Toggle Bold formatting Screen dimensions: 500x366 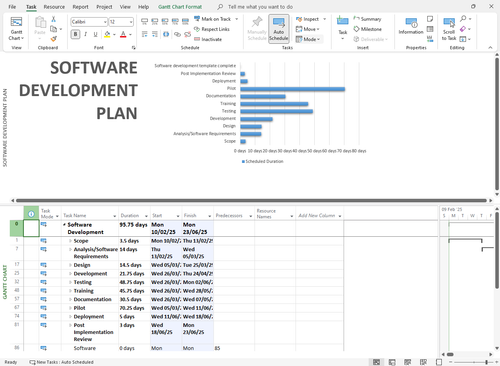pyautogui.click(x=76, y=34)
